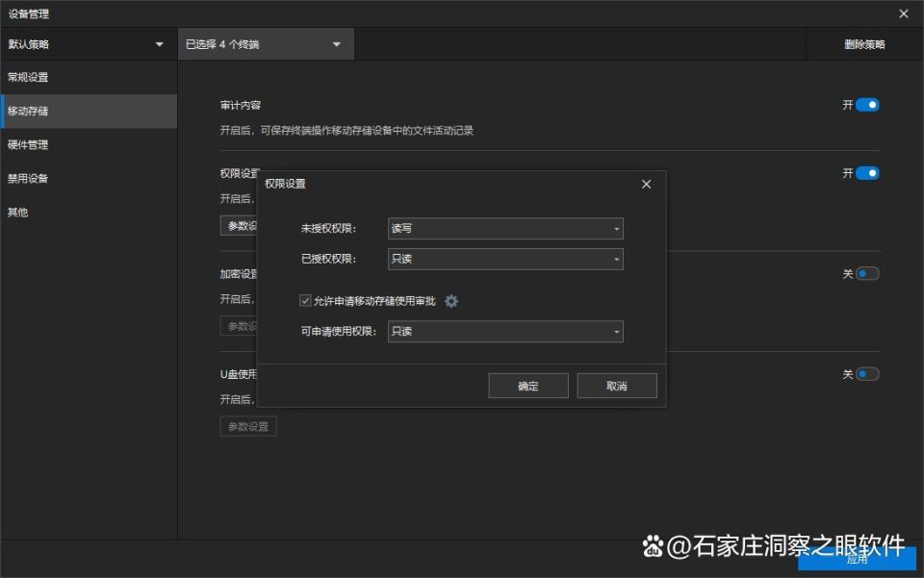924x578 pixels.
Task: Click 参数设置 under U盘使用
Action: (248, 426)
